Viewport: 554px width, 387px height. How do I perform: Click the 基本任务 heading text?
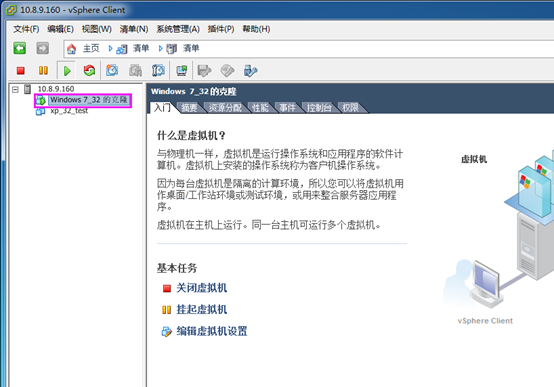(x=177, y=268)
